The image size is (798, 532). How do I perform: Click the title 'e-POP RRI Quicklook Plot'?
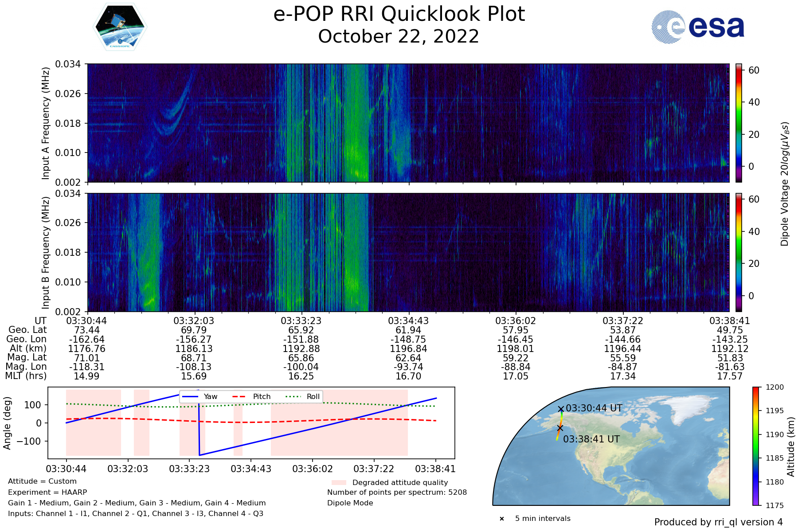coord(399,14)
